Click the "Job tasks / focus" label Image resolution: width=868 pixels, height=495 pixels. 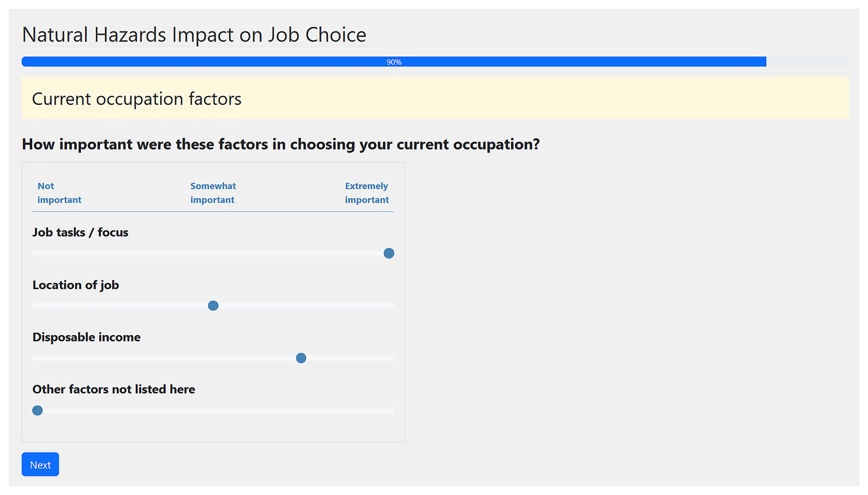(80, 232)
